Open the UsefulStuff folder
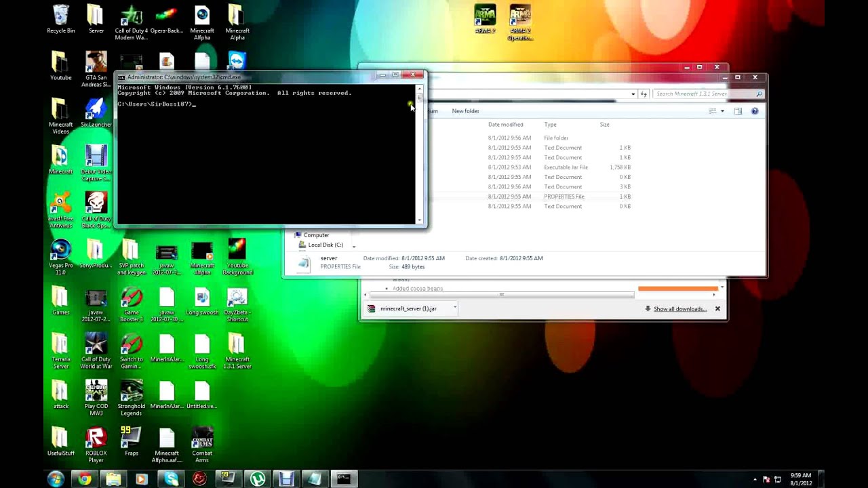Viewport: 868px width, 488px height. pos(60,441)
